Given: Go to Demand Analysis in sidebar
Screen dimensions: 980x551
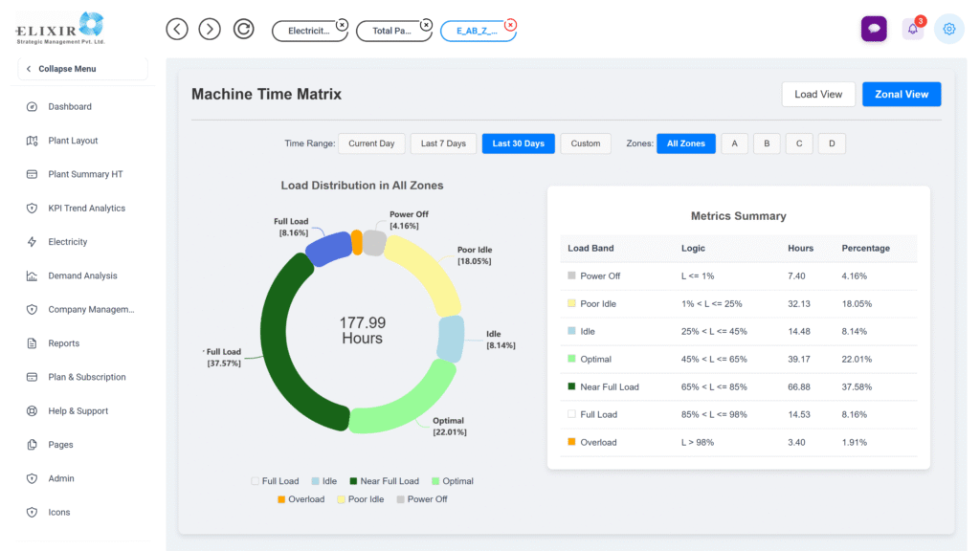Looking at the screenshot, I should pyautogui.click(x=82, y=275).
